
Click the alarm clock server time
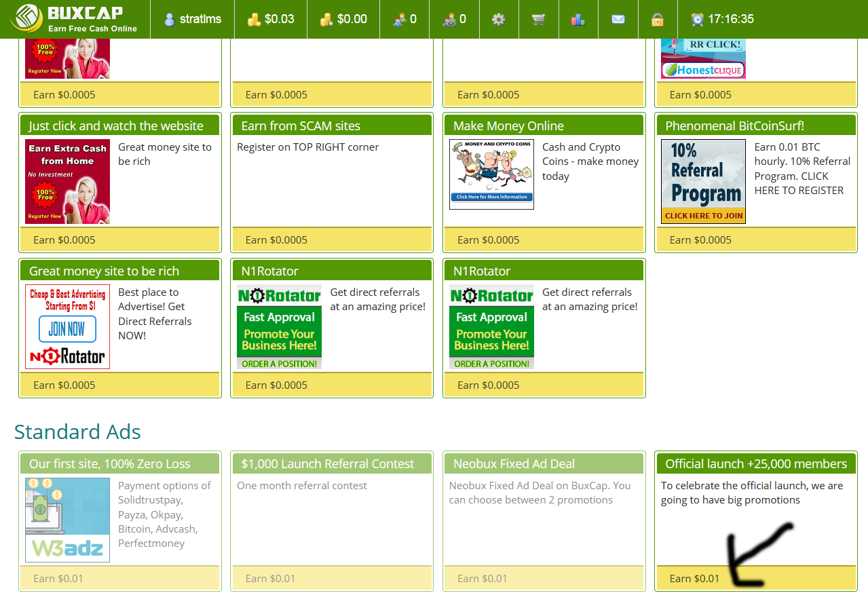coord(722,19)
